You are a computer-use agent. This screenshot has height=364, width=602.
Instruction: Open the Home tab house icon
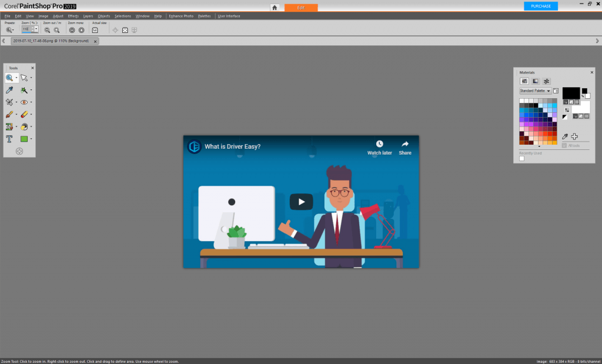[x=275, y=8]
